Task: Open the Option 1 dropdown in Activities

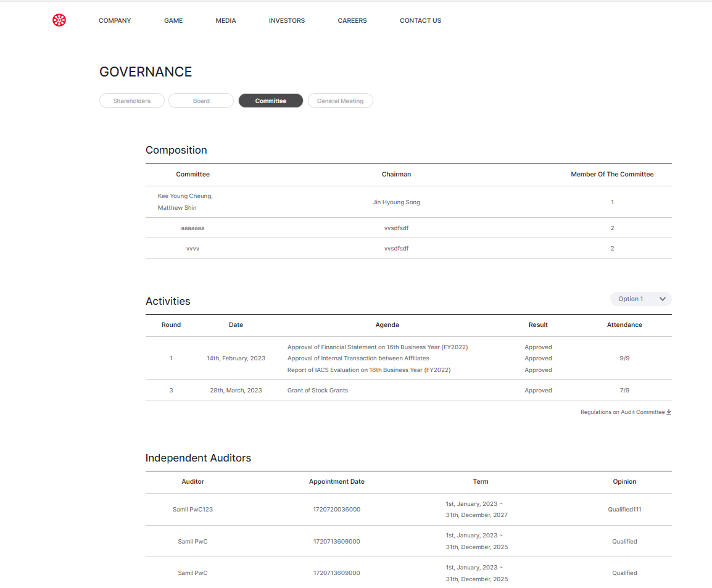Action: [640, 299]
